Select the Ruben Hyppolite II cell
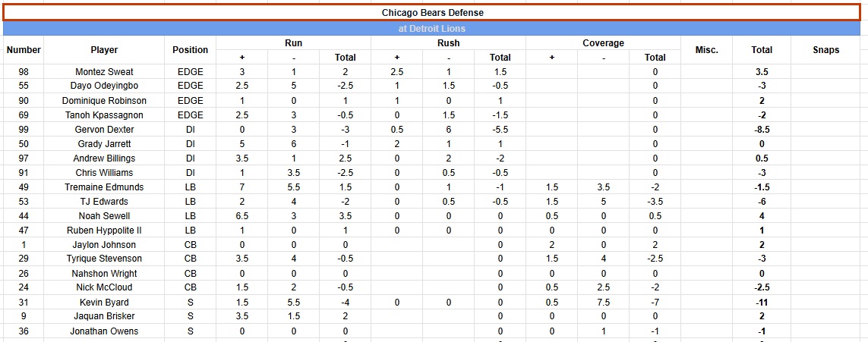The image size is (868, 342). [104, 231]
